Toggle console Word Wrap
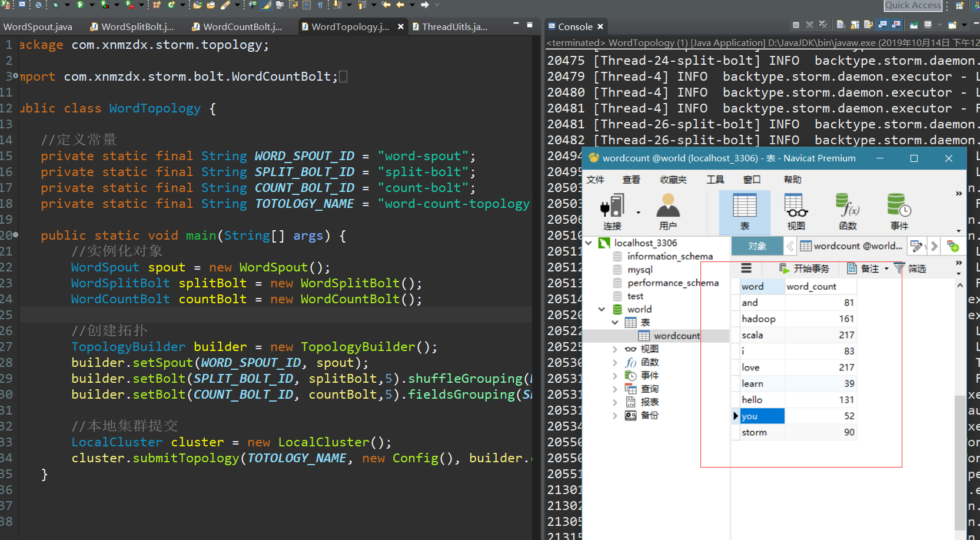 (868, 25)
